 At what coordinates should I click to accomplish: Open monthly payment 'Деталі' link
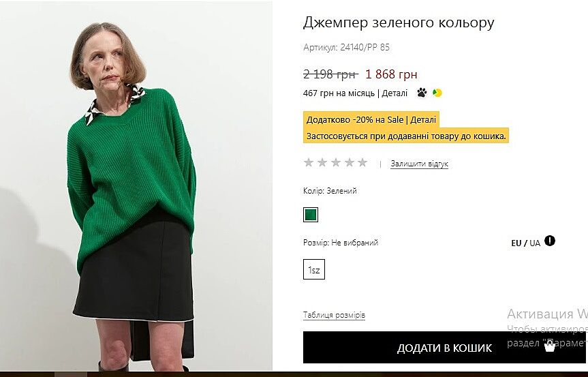[x=395, y=93]
